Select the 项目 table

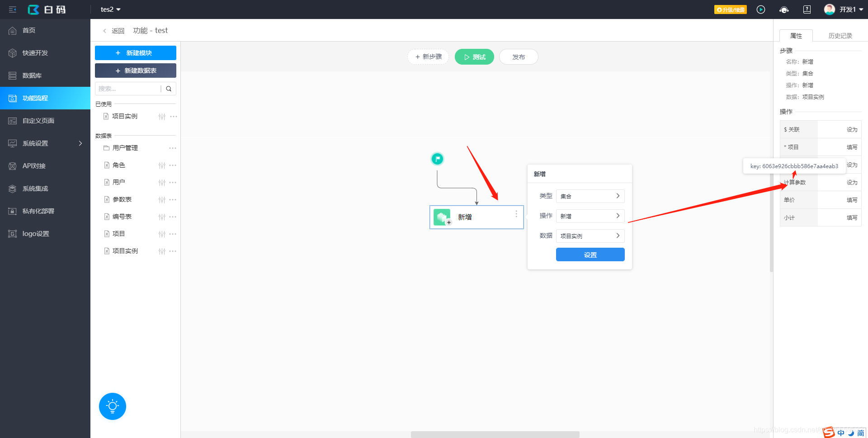[x=118, y=234]
